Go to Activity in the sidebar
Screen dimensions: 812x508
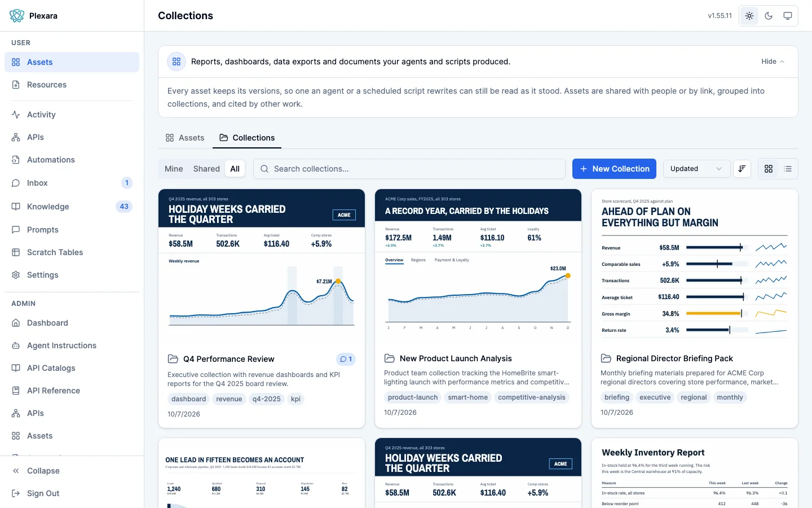72,115
